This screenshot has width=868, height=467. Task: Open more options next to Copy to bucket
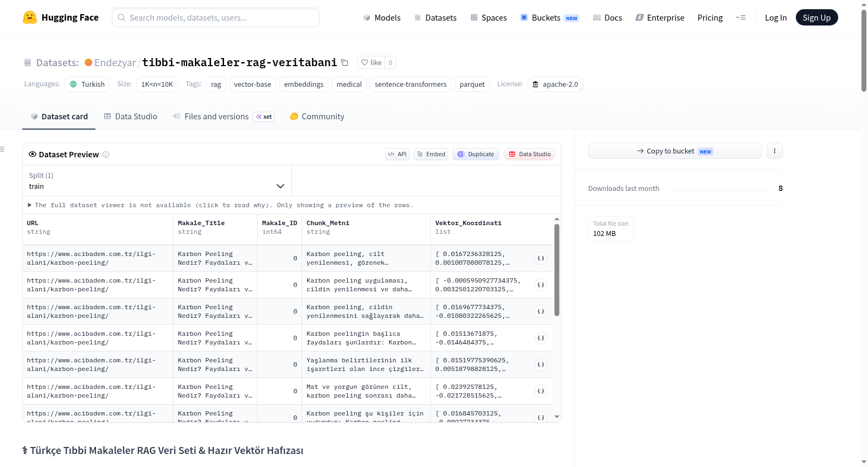click(775, 151)
